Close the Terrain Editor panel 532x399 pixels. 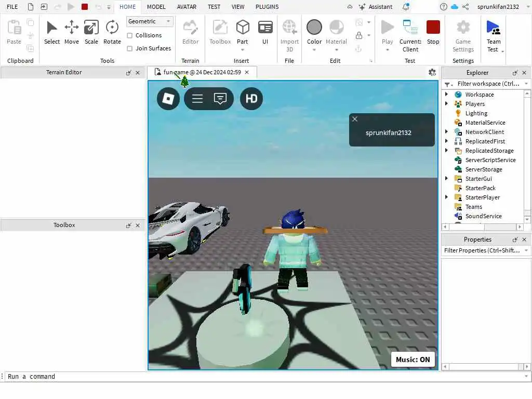coord(138,73)
